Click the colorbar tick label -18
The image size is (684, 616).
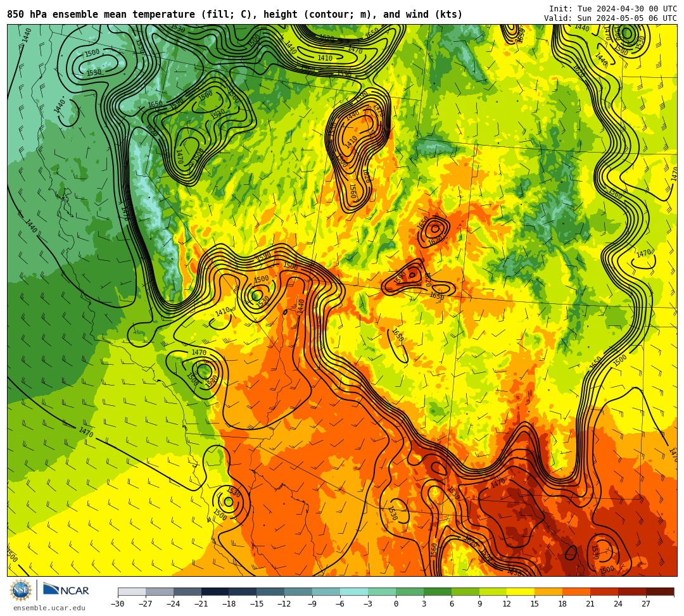[229, 604]
